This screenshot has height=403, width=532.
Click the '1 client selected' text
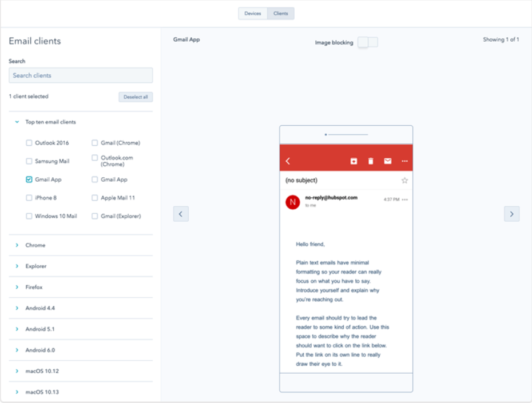[29, 96]
